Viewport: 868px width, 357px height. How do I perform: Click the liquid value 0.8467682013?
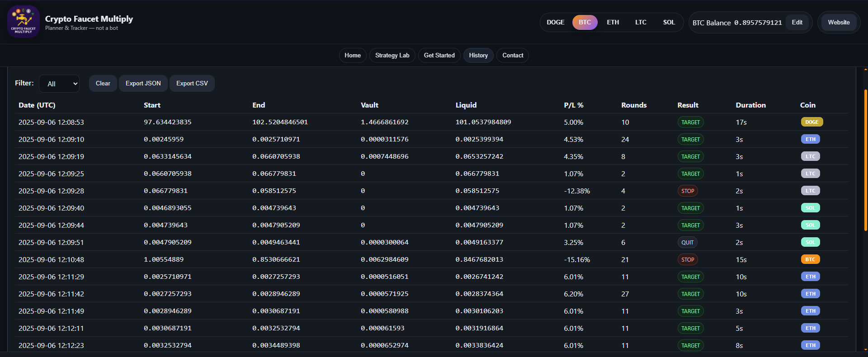coord(479,259)
